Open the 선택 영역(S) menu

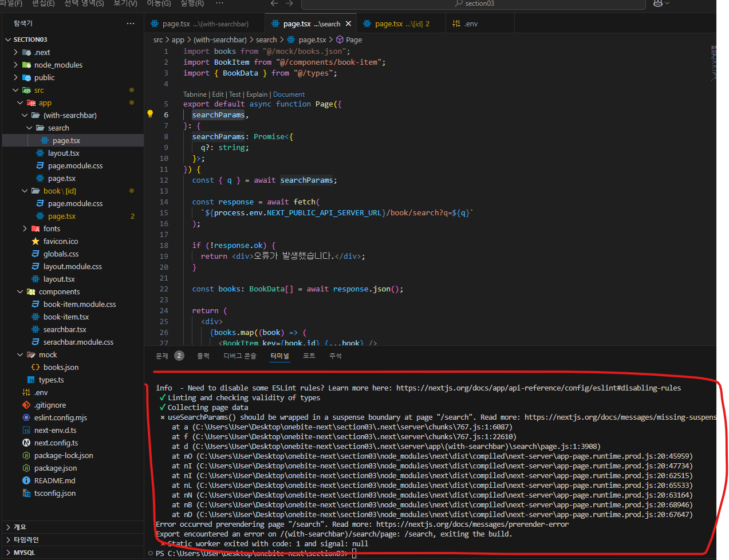(84, 3)
